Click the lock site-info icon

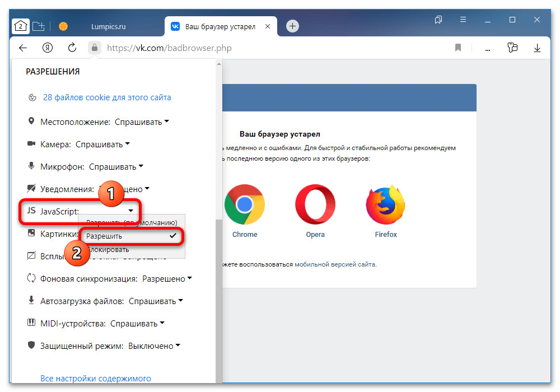point(95,48)
